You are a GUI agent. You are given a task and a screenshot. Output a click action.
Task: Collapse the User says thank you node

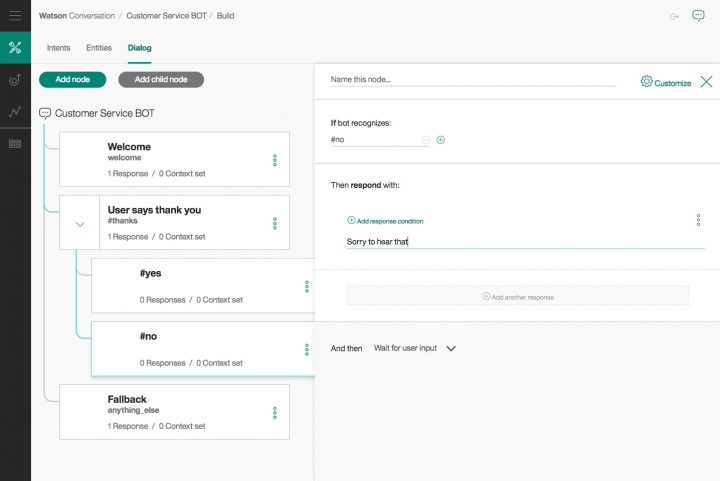80,224
